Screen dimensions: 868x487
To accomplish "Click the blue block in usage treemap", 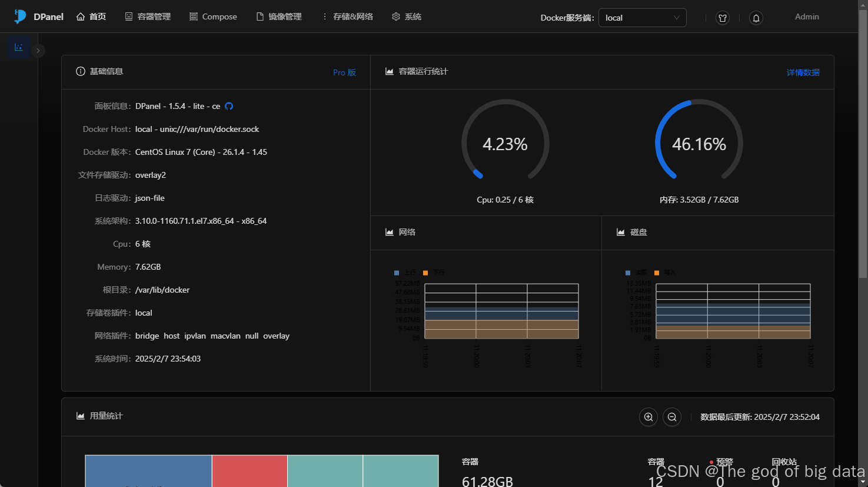I will 148,471.
